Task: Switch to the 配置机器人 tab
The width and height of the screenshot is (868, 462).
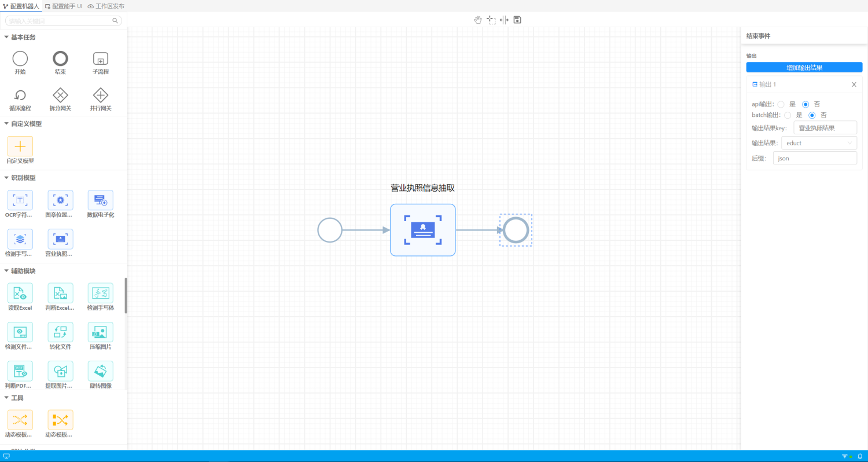Action: 21,6
